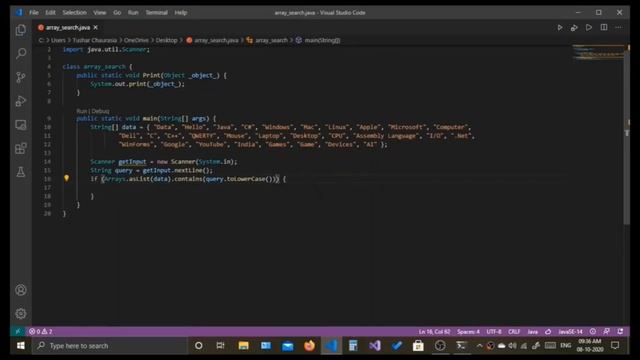This screenshot has width=640, height=360.
Task: Select the array_search.java editor tab
Action: tap(68, 27)
